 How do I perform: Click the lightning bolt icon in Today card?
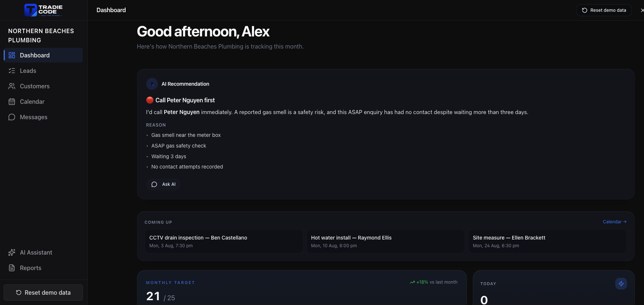621,284
